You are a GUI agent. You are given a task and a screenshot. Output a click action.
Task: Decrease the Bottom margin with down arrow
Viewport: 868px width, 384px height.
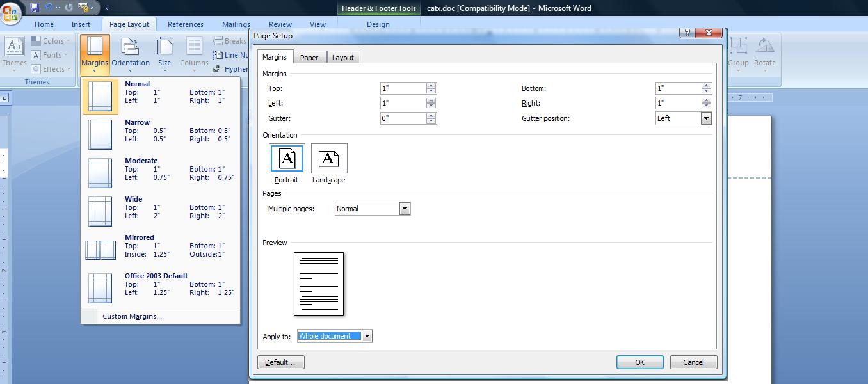707,92
